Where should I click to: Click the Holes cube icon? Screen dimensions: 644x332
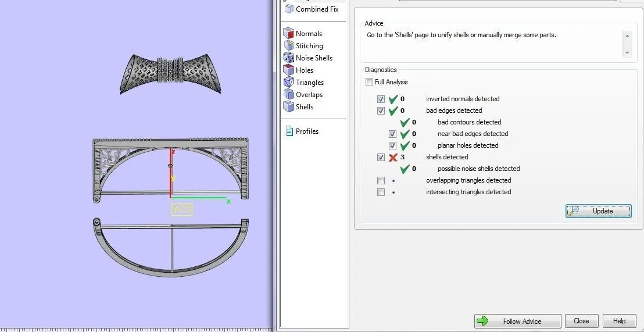tap(289, 70)
